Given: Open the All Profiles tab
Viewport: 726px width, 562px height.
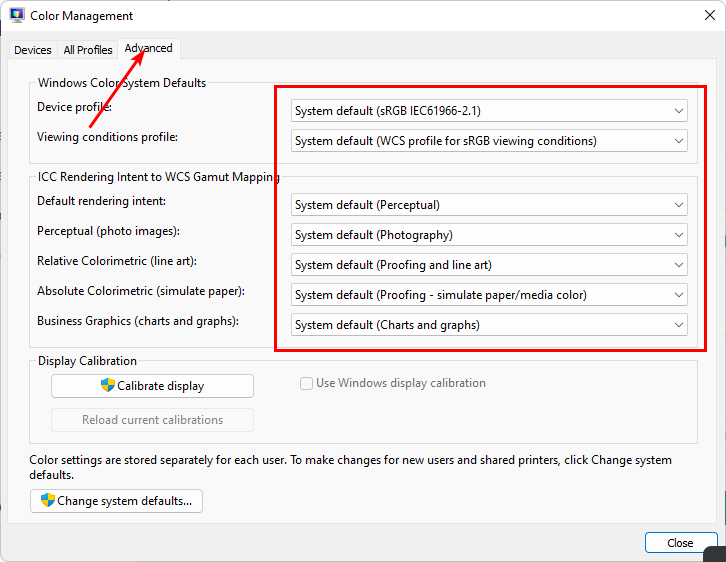Looking at the screenshot, I should 88,50.
